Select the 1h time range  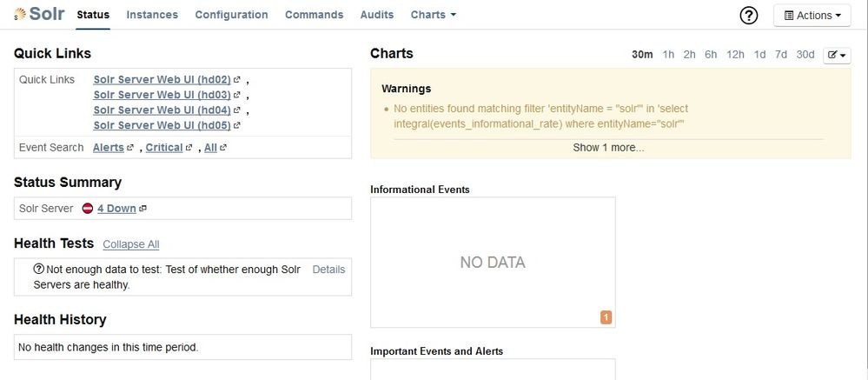[x=668, y=55]
